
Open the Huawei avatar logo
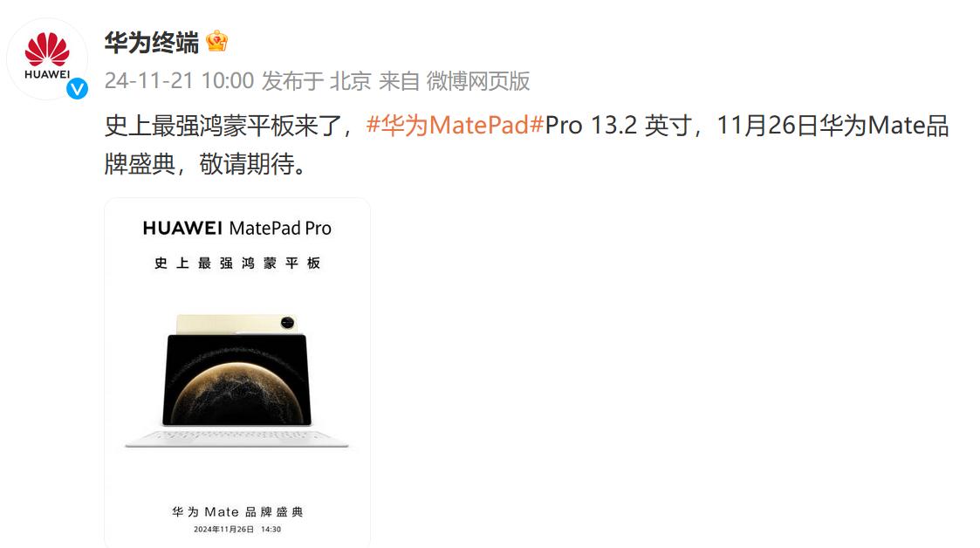click(47, 58)
